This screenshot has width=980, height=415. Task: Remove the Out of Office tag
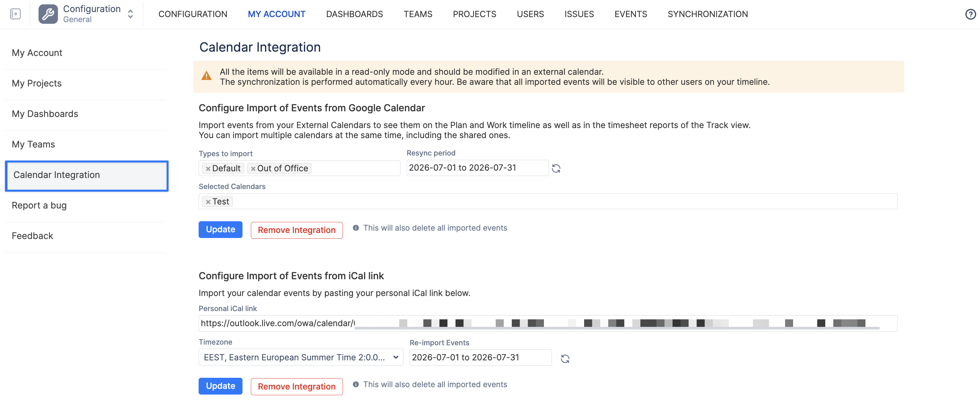click(253, 169)
